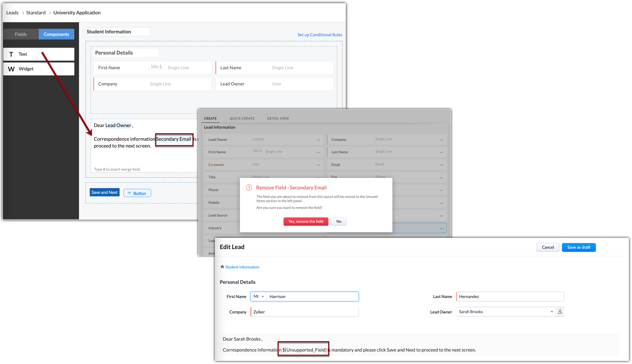632x364 pixels.
Task: Switch to the Quick Create tab
Action: click(x=242, y=118)
